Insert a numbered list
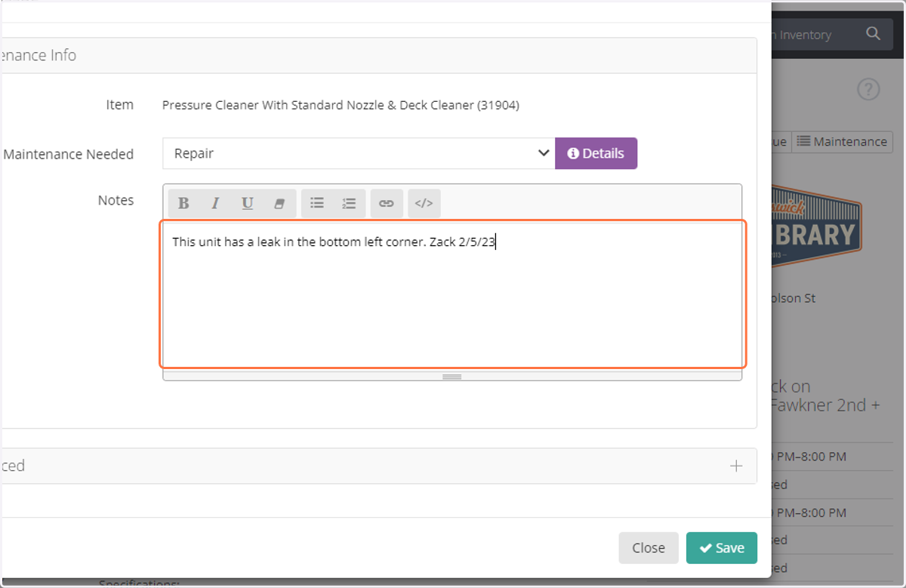 click(349, 203)
